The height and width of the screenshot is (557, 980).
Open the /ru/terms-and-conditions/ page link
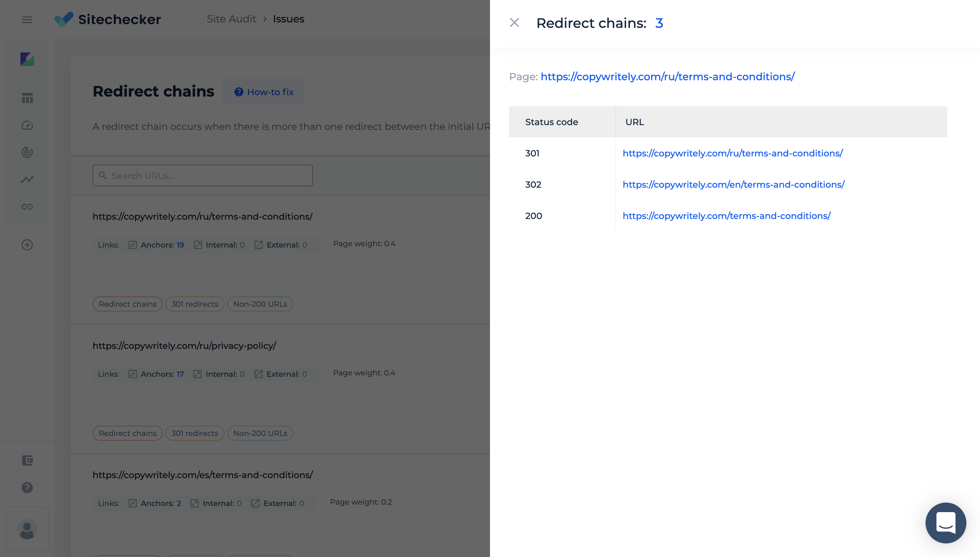(x=667, y=76)
